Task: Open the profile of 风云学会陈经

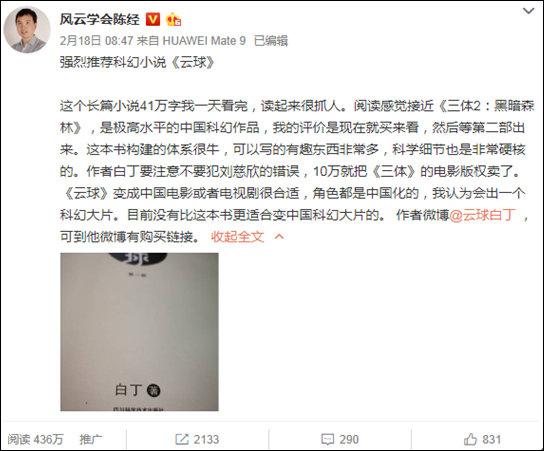Action: 99,19
